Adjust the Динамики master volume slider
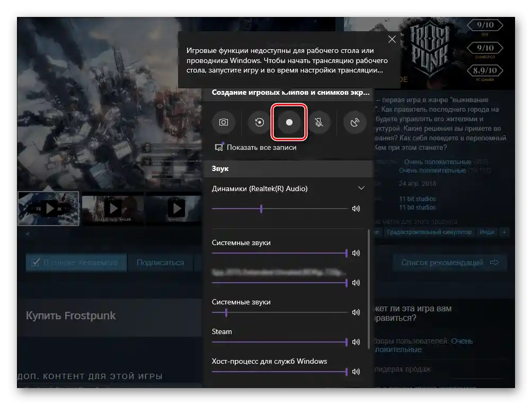This screenshot has height=405, width=532. click(280, 209)
